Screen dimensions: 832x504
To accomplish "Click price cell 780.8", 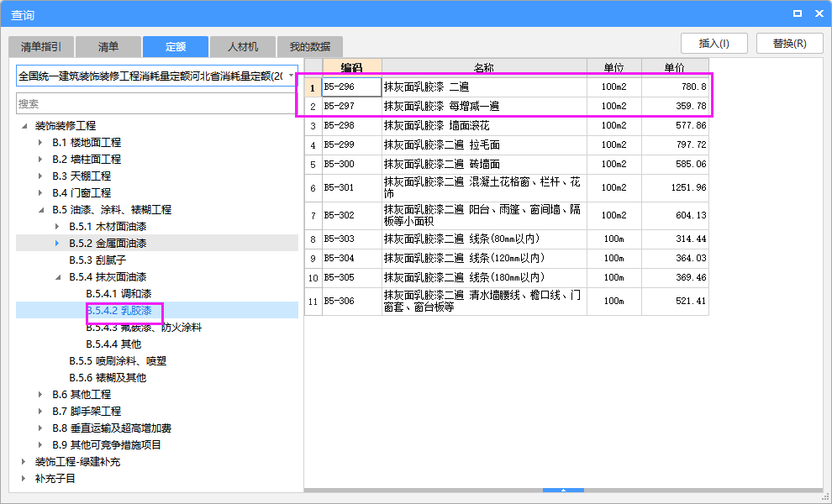I will (675, 87).
